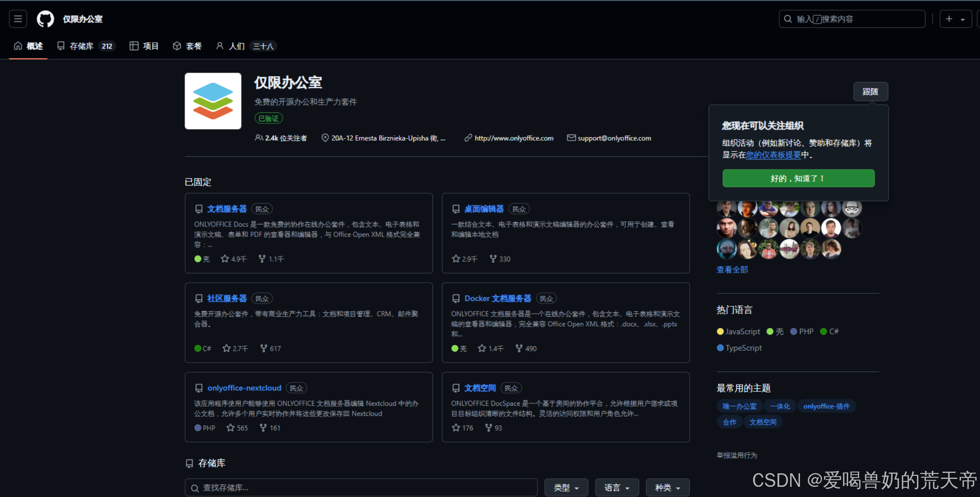Open the 社区服务器 pinned repository

pos(227,299)
